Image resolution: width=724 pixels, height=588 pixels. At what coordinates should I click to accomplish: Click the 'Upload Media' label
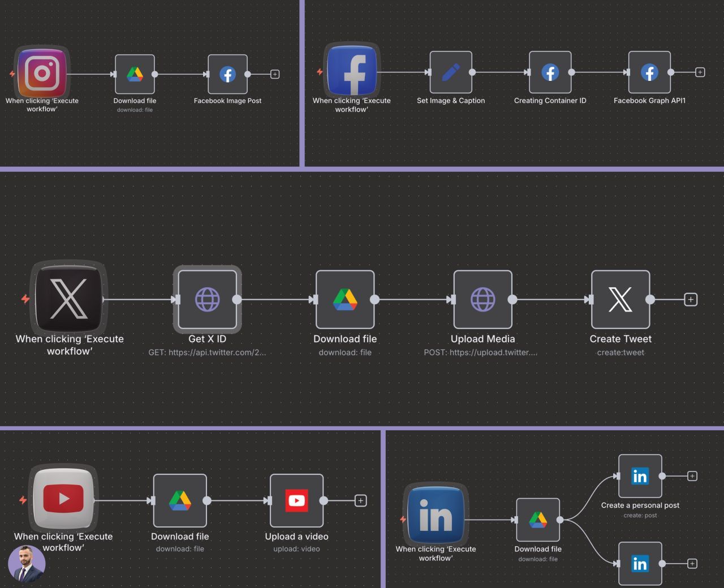(483, 339)
